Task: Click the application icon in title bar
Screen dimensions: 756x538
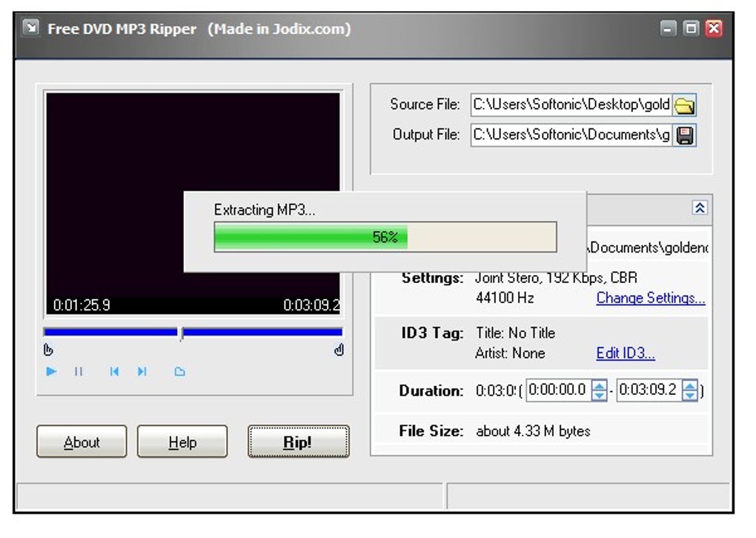Action: tap(30, 27)
